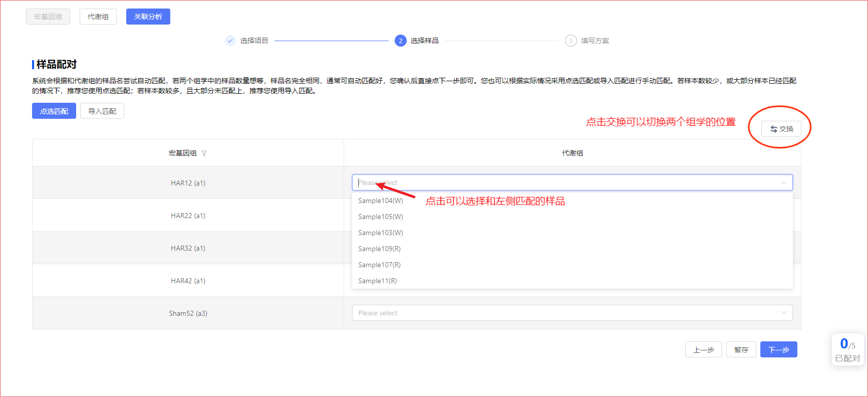Go back with 上一步 button

point(704,349)
